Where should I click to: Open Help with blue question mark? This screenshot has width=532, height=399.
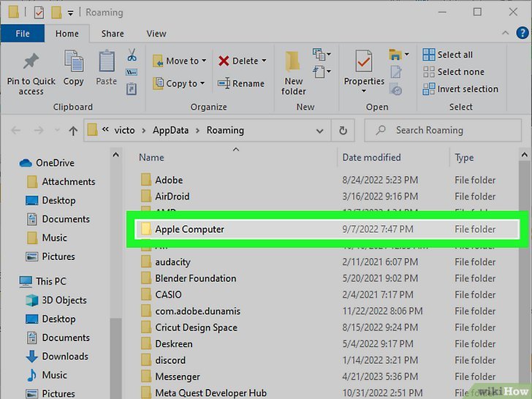(522, 33)
